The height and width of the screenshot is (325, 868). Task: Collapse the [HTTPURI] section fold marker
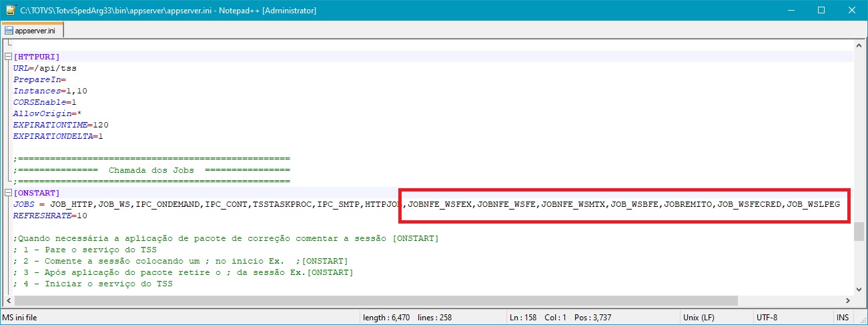coord(8,57)
